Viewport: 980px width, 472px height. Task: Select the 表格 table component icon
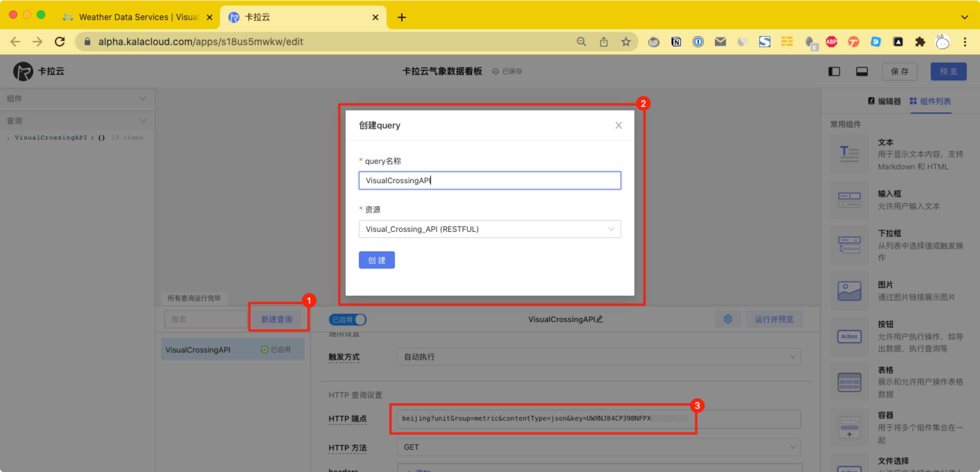coord(849,382)
